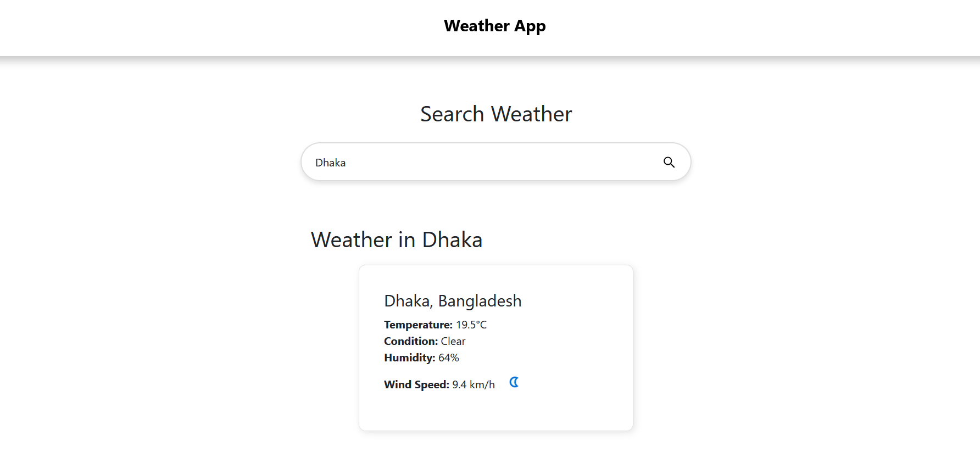Click the magnifying glass search icon

[x=669, y=162]
